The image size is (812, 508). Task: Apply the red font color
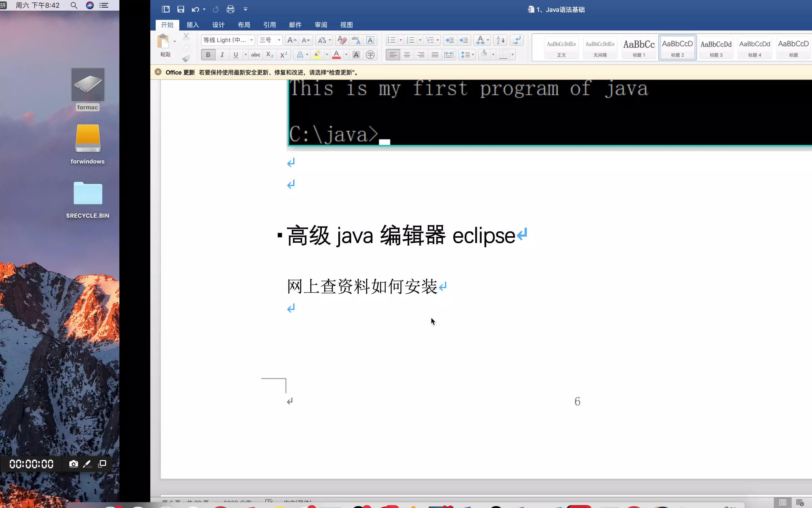(x=336, y=55)
